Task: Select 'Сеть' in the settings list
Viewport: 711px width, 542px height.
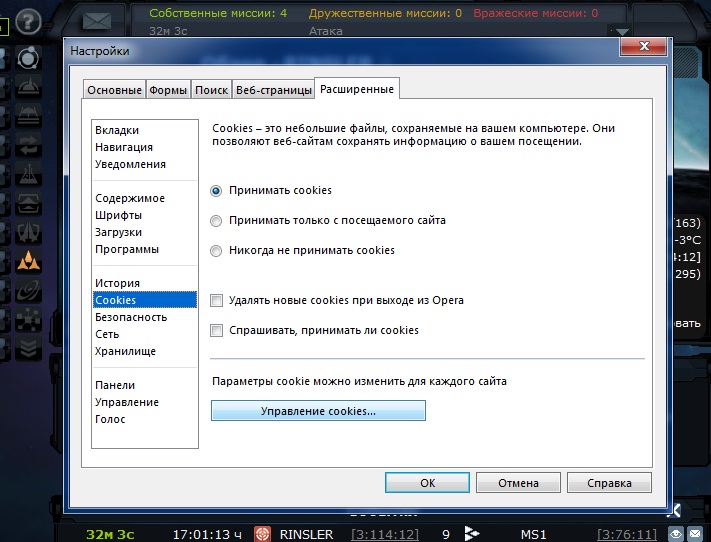Action: click(x=145, y=334)
